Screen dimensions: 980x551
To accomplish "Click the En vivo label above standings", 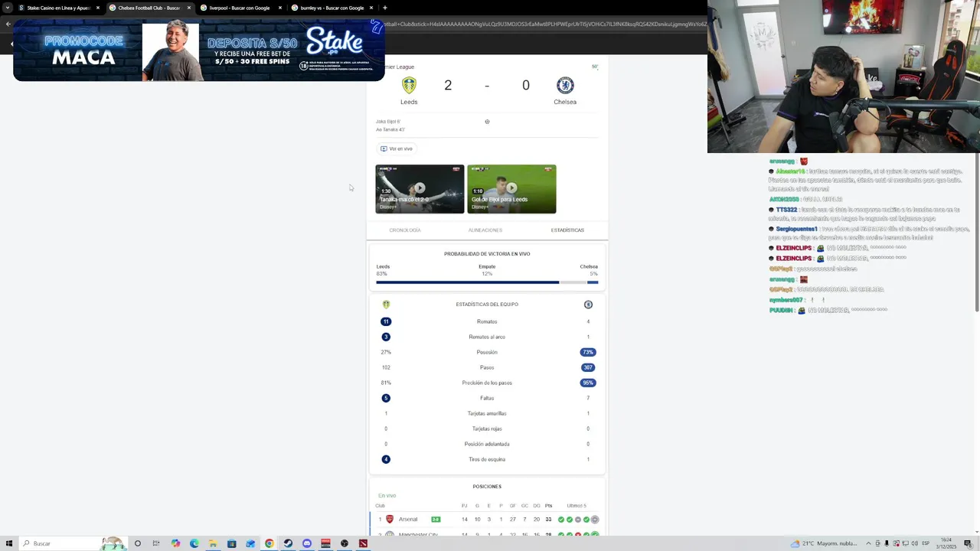I will click(387, 496).
